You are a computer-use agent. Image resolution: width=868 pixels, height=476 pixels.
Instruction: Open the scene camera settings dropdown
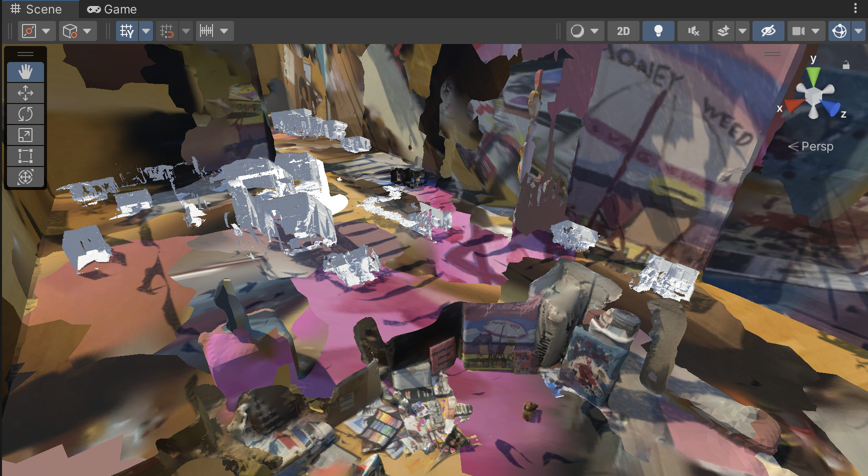(x=815, y=31)
